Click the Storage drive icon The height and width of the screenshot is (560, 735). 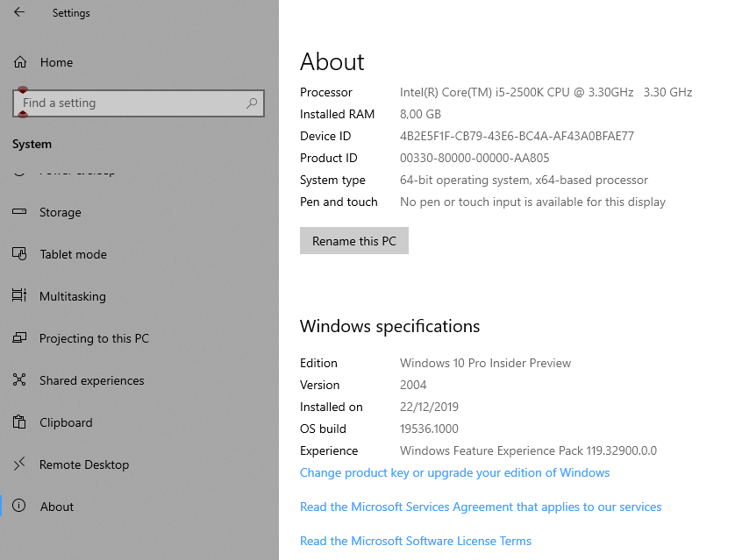tap(19, 211)
